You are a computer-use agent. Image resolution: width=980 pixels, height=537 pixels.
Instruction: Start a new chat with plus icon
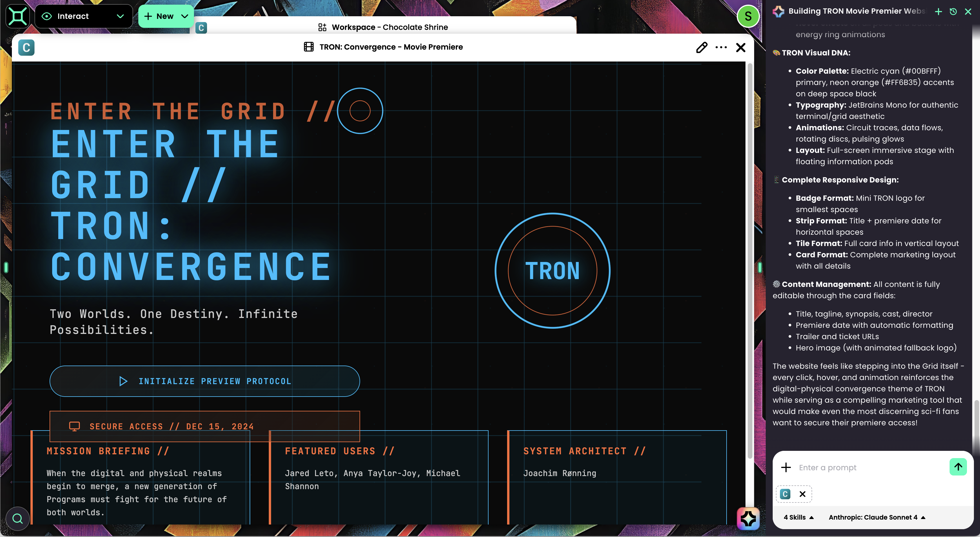tap(939, 11)
